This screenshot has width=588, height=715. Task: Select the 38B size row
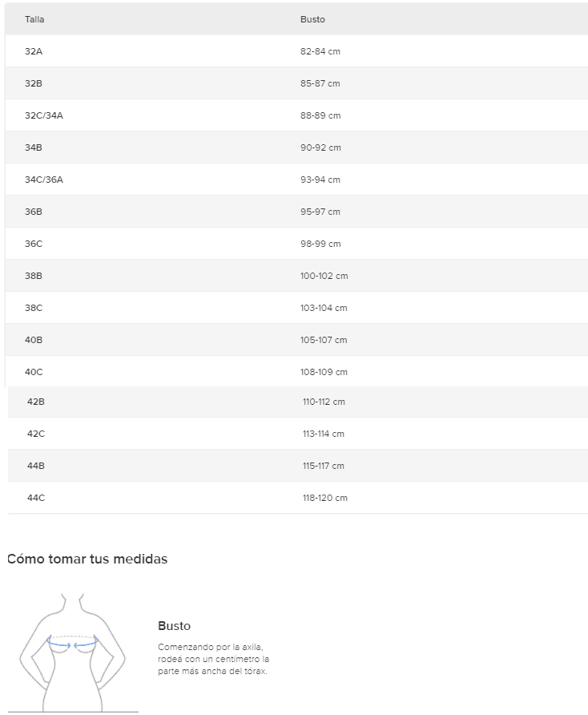pos(34,276)
